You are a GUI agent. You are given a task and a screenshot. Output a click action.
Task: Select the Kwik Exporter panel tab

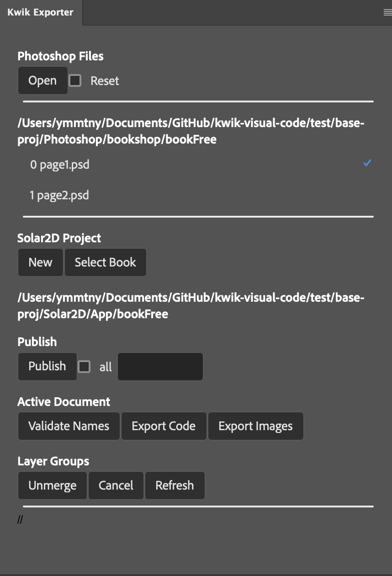tap(41, 13)
